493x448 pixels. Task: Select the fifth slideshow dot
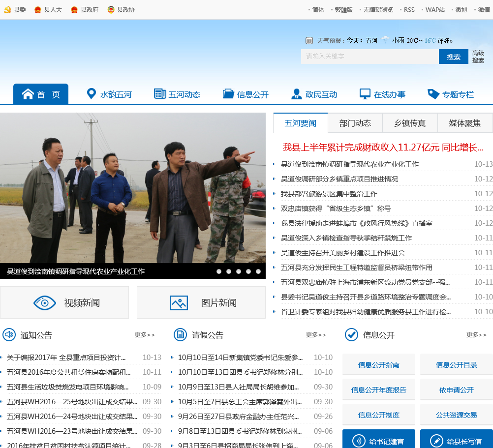tap(258, 271)
